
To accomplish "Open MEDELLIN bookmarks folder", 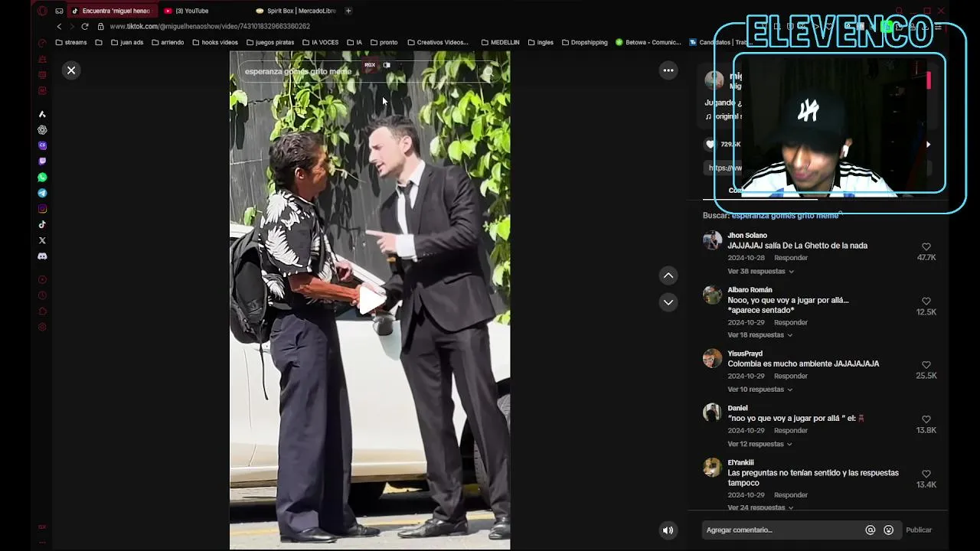I will pyautogui.click(x=500, y=42).
